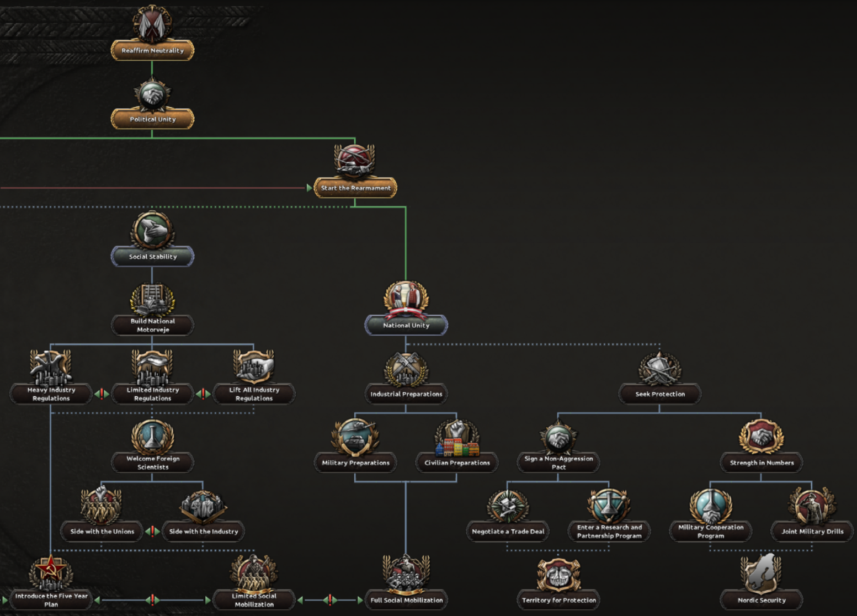Open the Industrial Preparations focus icon
Screen dimensions: 857x616
tap(406, 369)
